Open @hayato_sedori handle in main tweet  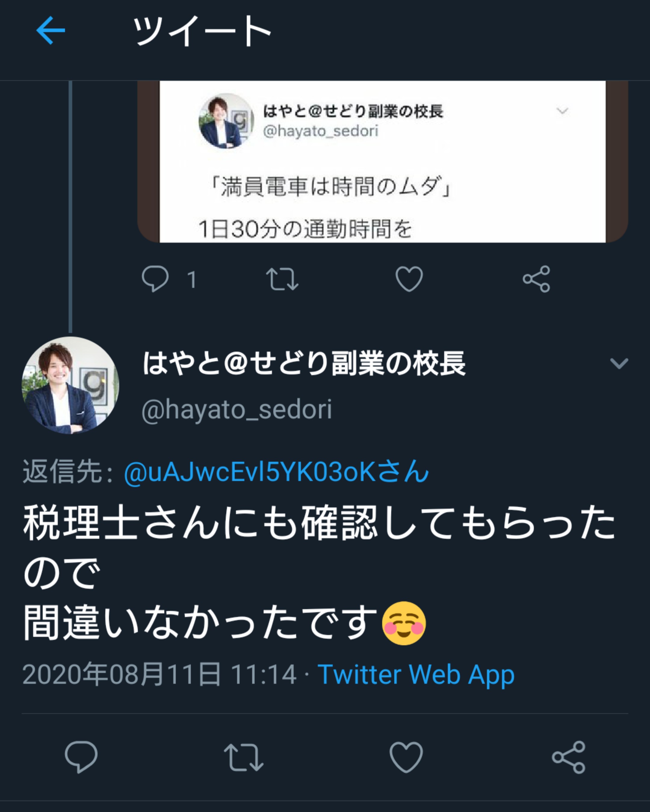(x=237, y=410)
